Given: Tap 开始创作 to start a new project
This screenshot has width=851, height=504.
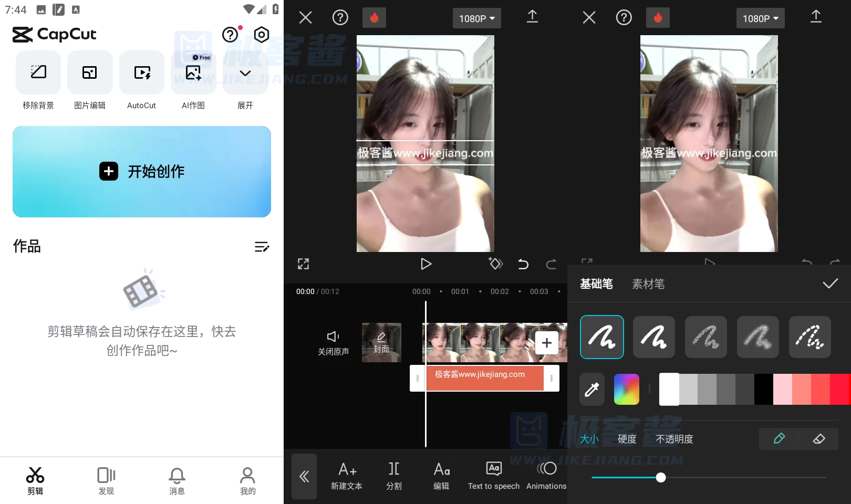Looking at the screenshot, I should [x=142, y=172].
